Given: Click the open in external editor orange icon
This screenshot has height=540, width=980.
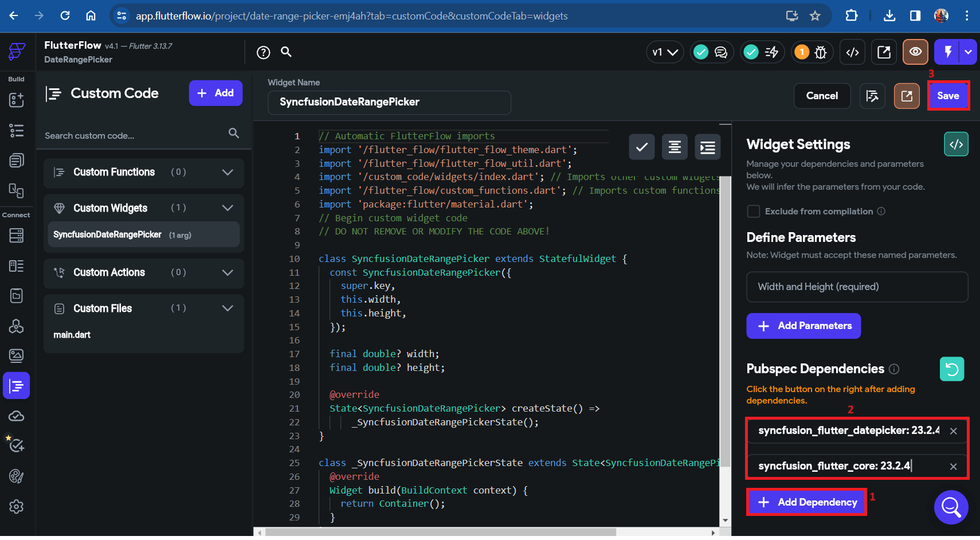Looking at the screenshot, I should [x=907, y=96].
